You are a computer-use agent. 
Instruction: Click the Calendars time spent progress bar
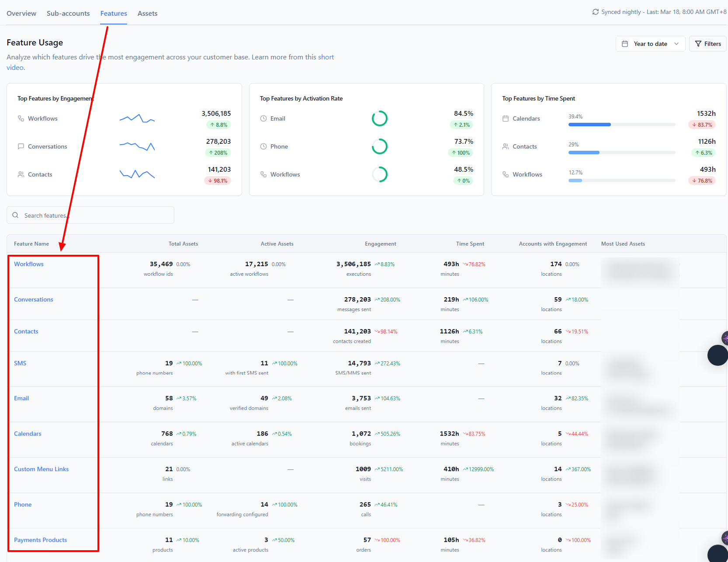(622, 125)
